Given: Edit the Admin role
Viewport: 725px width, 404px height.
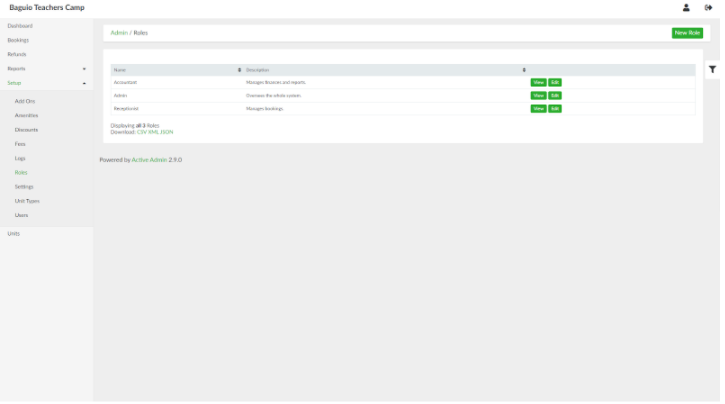Looking at the screenshot, I should 555,95.
